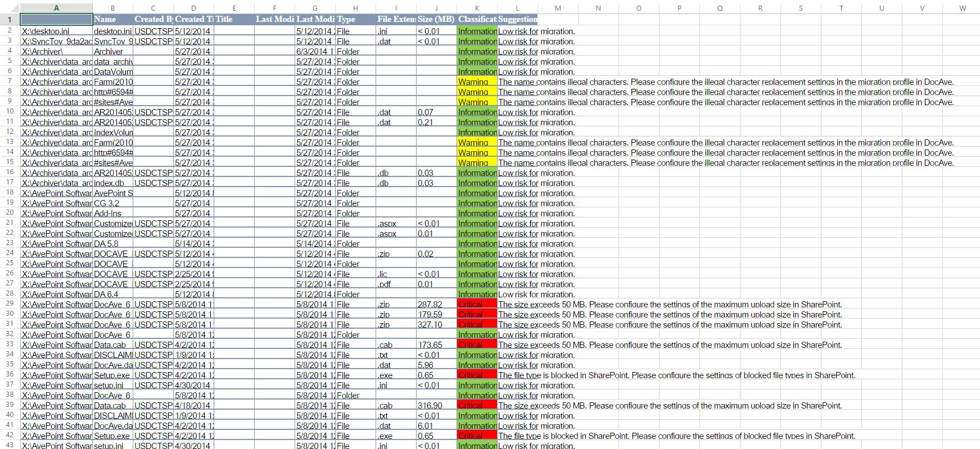Click the "DISCLAIM" name cell in row 34
Screen dimensions: 980x449
113,355
